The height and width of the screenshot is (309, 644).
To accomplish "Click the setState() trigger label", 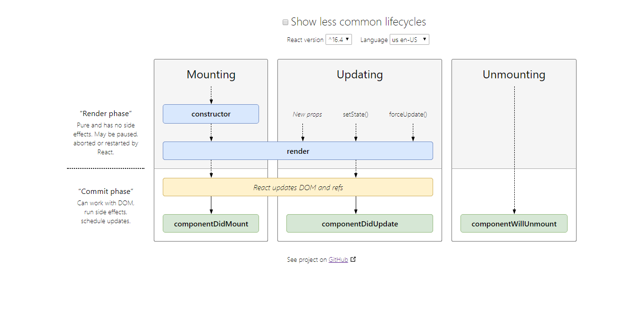I will pyautogui.click(x=355, y=114).
